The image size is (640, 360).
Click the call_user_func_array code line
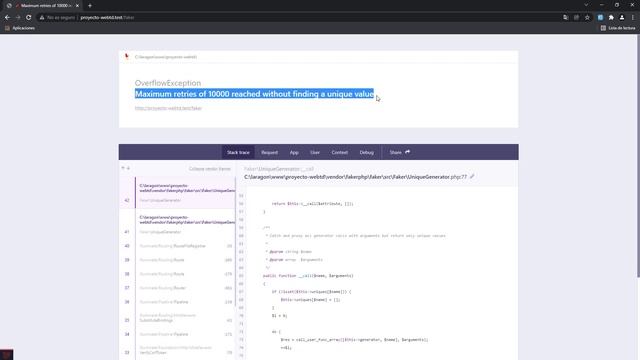(x=354, y=340)
